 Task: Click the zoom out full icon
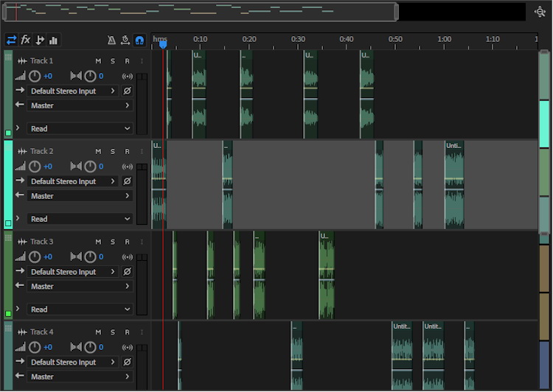[x=540, y=12]
